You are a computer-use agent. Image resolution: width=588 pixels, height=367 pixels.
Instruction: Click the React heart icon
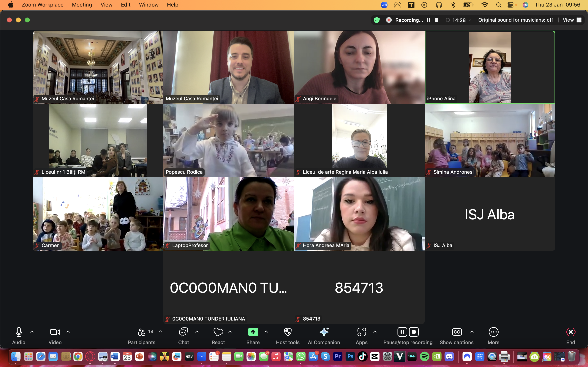tap(218, 332)
